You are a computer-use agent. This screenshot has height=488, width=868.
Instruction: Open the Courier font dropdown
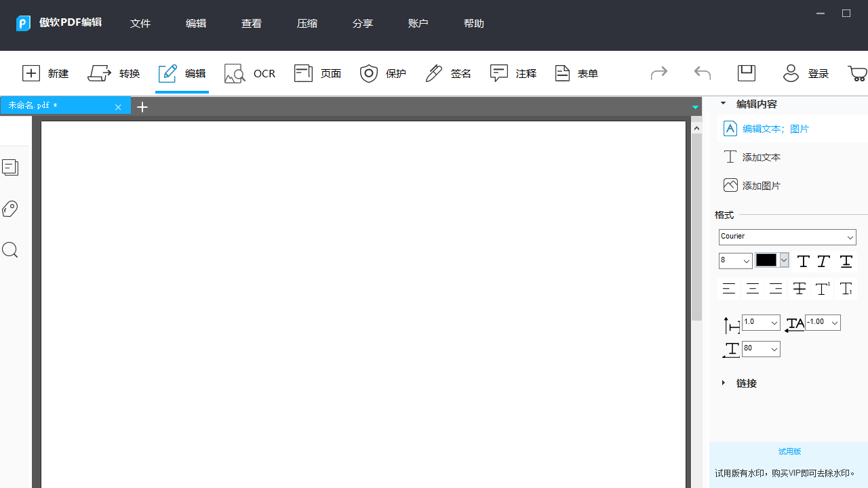pos(787,237)
